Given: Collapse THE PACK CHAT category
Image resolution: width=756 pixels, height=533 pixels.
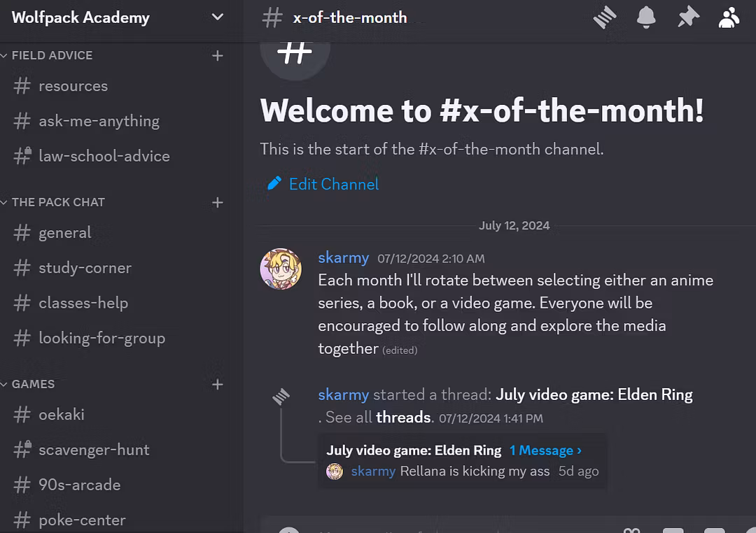Looking at the screenshot, I should point(58,202).
